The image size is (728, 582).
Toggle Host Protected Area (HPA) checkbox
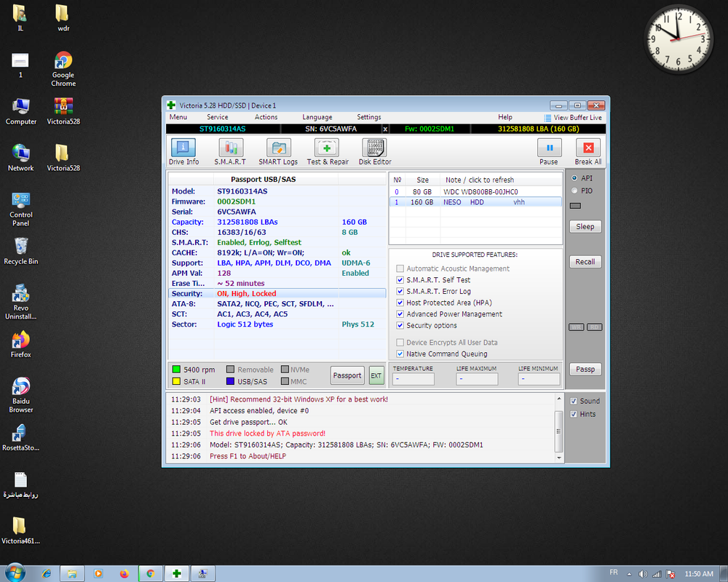tap(400, 303)
